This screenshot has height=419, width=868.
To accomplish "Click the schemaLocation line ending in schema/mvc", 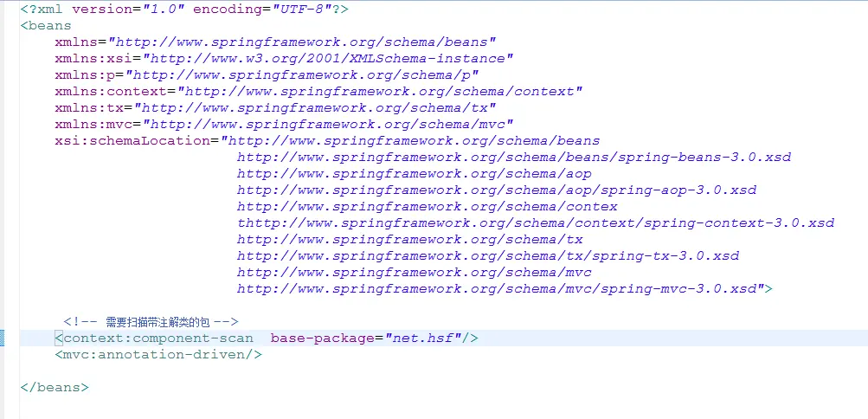I will [x=414, y=273].
